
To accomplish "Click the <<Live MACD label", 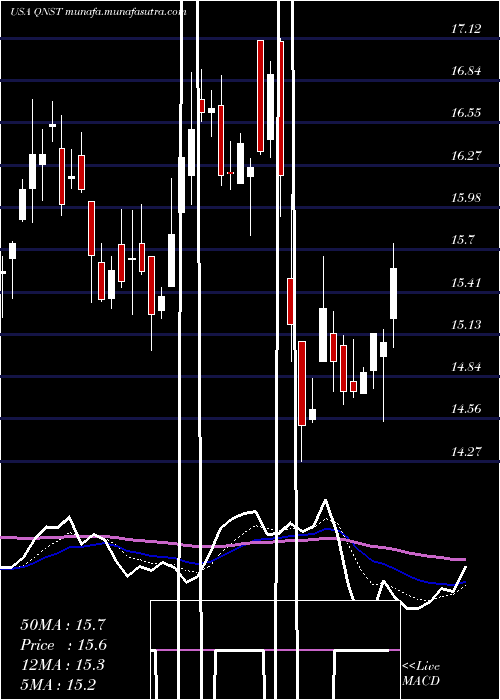I will (421, 673).
